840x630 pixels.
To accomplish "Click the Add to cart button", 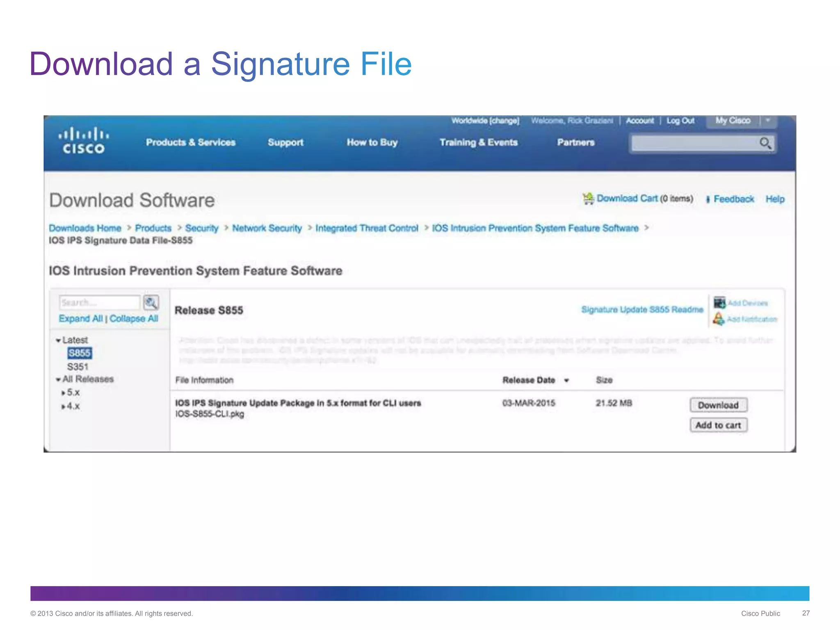I will pyautogui.click(x=718, y=425).
